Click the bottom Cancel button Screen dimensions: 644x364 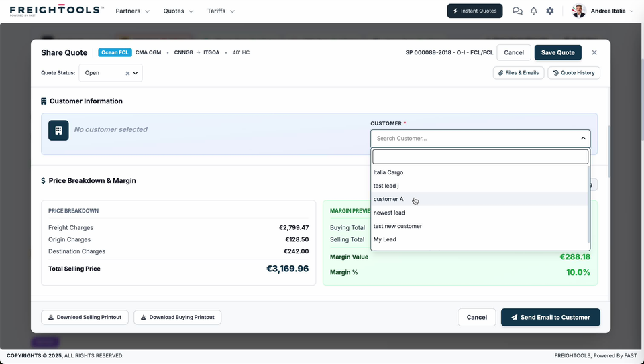point(477,317)
